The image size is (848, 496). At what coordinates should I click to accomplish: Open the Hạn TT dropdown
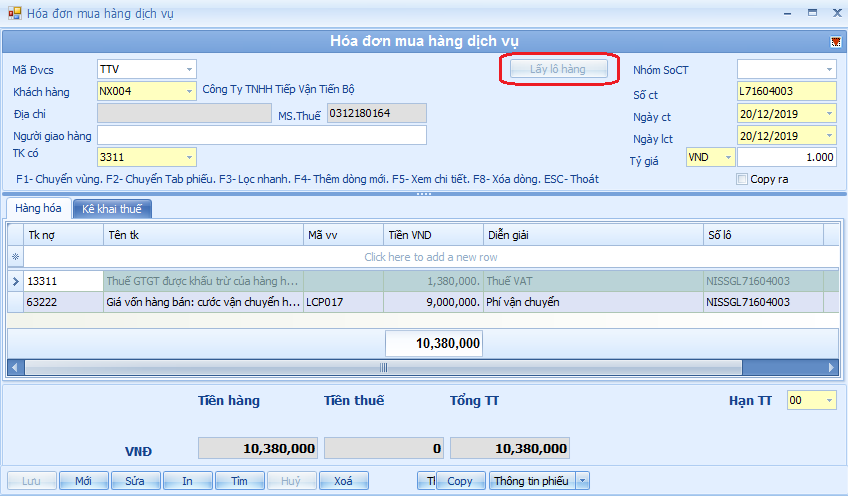(829, 400)
